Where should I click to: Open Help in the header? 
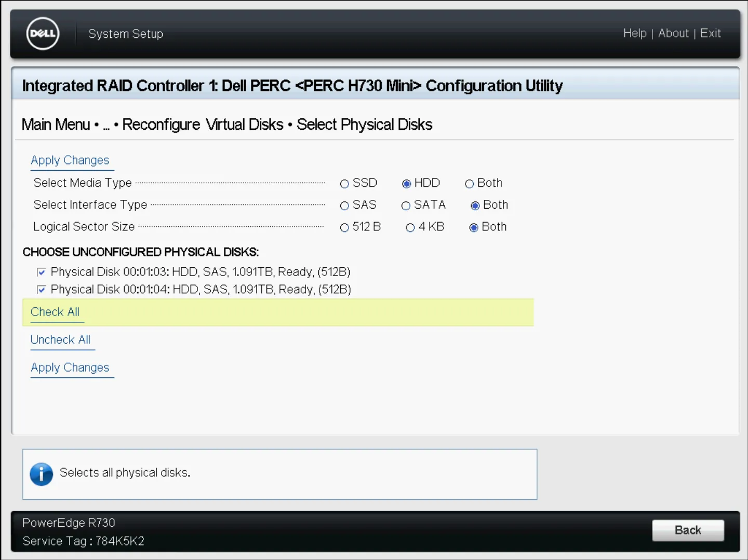pos(635,33)
